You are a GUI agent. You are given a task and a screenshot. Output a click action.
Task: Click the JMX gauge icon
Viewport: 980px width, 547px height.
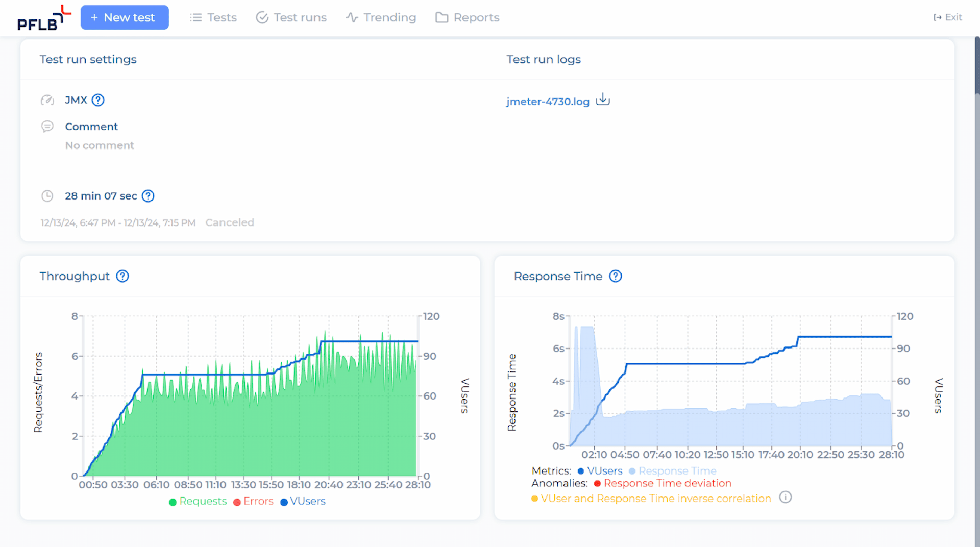tap(47, 100)
